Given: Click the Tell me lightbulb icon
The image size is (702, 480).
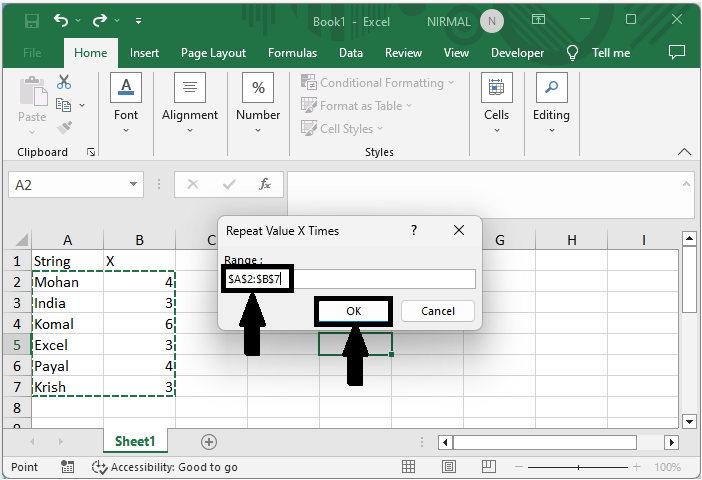Looking at the screenshot, I should click(x=573, y=53).
